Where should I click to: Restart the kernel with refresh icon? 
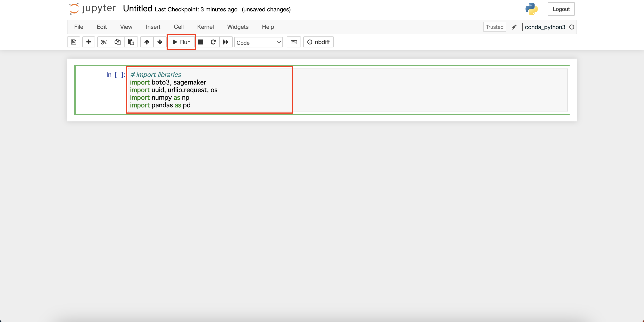click(213, 42)
